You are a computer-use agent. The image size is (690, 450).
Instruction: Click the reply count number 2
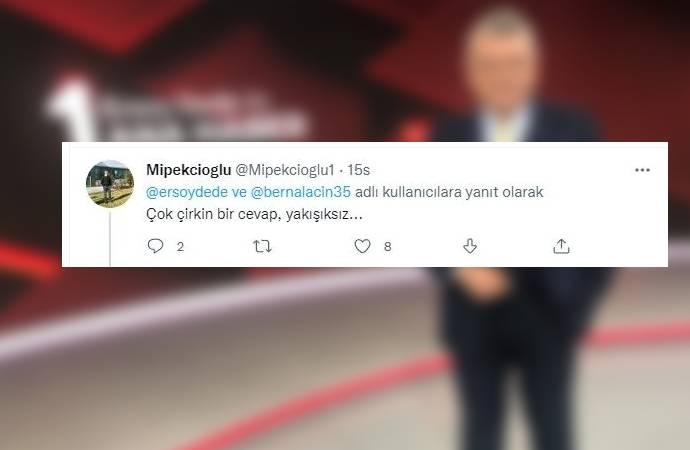[180, 246]
